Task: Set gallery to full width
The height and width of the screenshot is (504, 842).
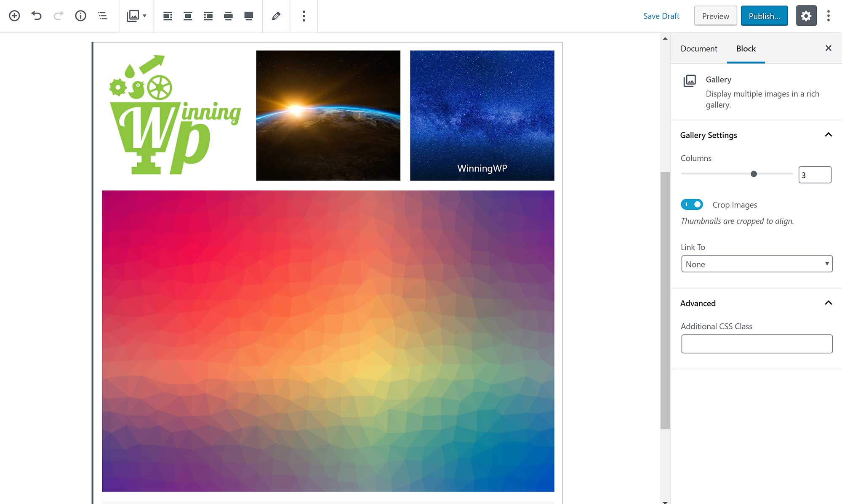Action: pos(249,16)
